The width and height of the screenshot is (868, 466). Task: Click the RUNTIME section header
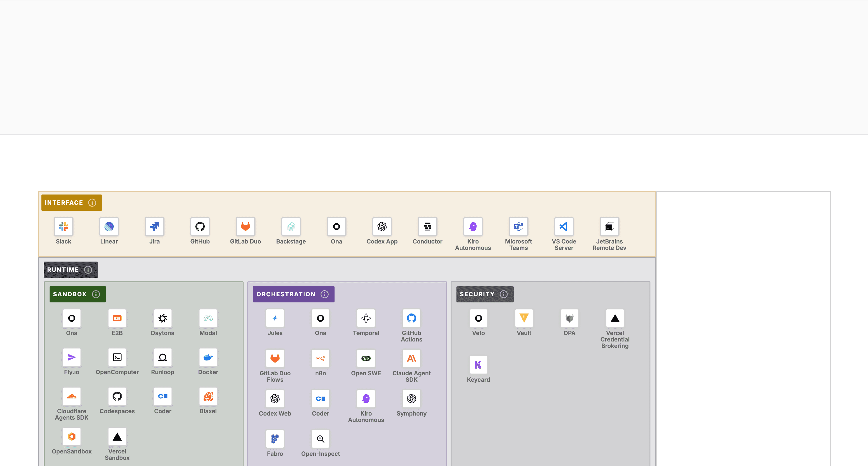(x=63, y=269)
